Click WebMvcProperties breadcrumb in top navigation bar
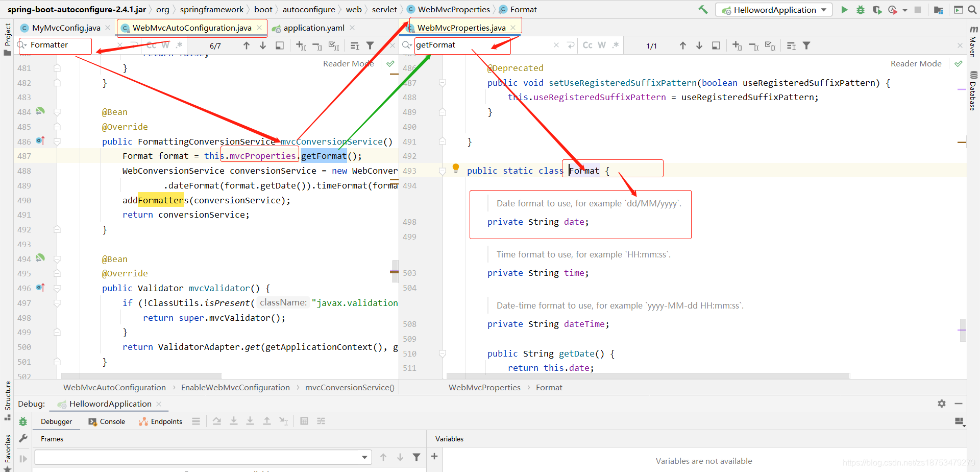Viewport: 980px width, 472px height. tap(454, 10)
